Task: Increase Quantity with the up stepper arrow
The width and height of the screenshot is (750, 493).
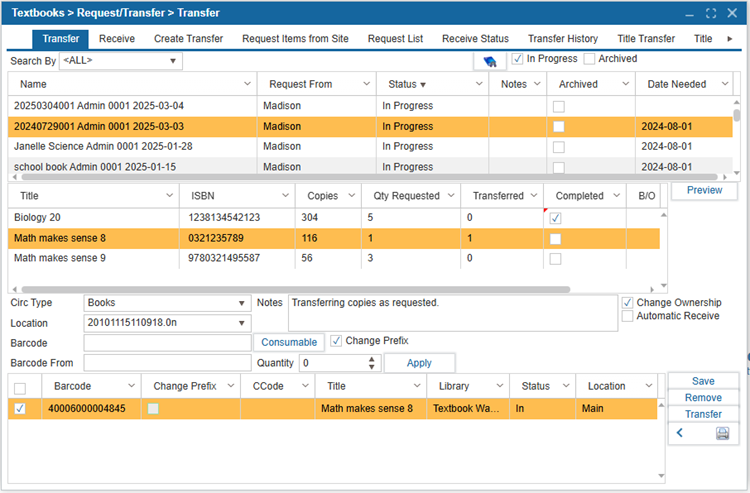Action: pyautogui.click(x=372, y=359)
